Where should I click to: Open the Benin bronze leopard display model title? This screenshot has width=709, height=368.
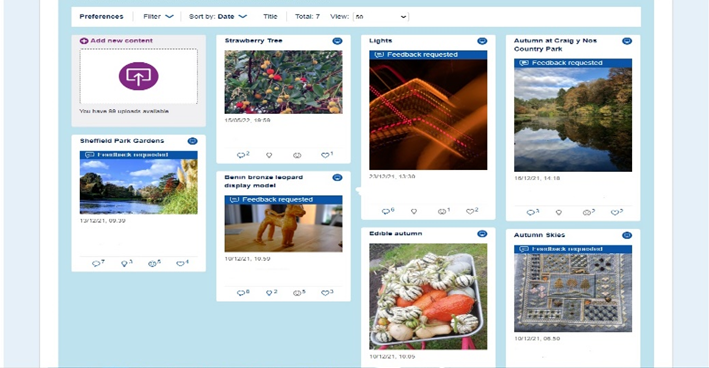[x=264, y=181]
